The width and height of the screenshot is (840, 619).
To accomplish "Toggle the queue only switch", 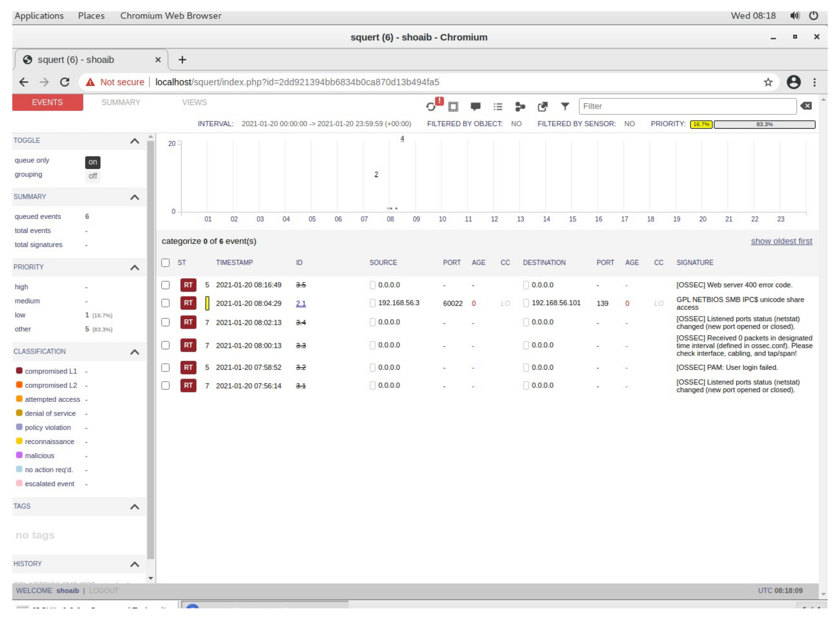I will pos(93,162).
